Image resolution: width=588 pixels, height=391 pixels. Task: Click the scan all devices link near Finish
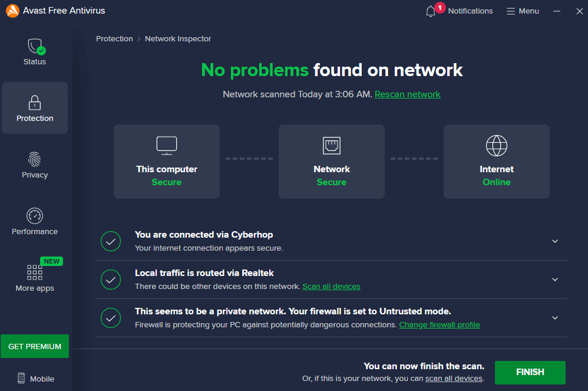[x=454, y=378]
